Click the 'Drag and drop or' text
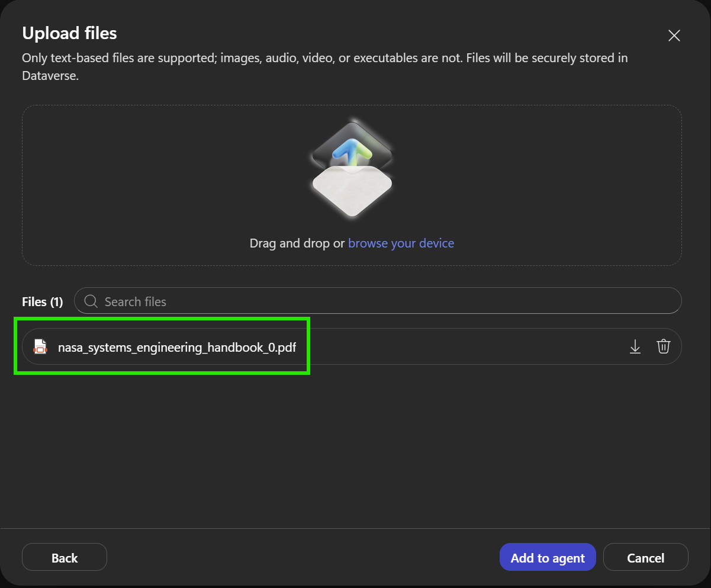The width and height of the screenshot is (711, 588). coord(297,243)
